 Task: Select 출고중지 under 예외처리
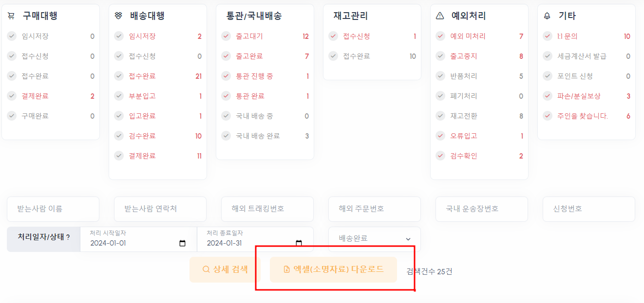pos(463,56)
